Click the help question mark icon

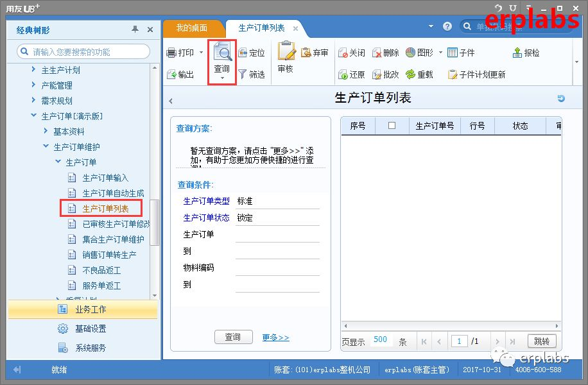(447, 26)
